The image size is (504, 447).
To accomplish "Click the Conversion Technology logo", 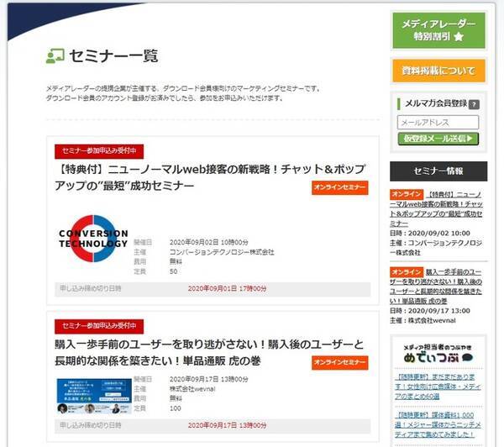I will (93, 239).
